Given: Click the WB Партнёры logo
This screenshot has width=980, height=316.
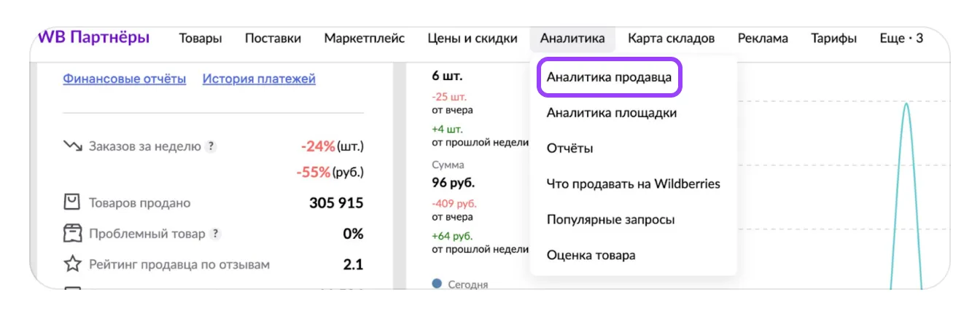Looking at the screenshot, I should coord(93,37).
